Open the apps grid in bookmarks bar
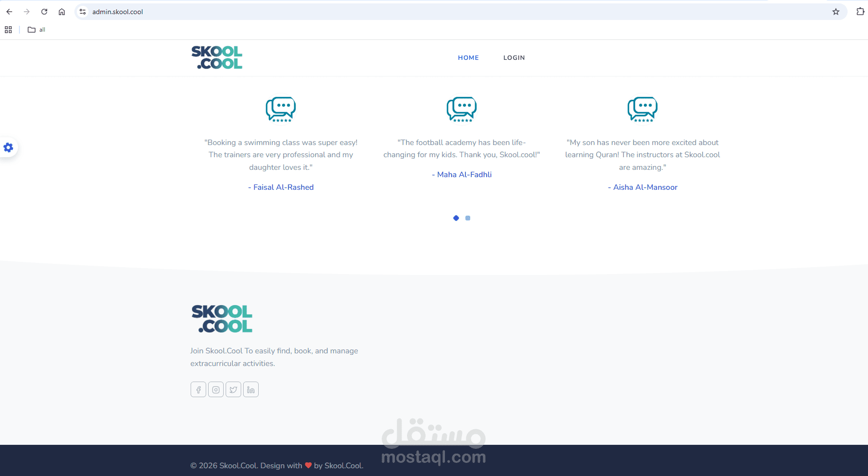This screenshot has width=868, height=476. (8, 30)
